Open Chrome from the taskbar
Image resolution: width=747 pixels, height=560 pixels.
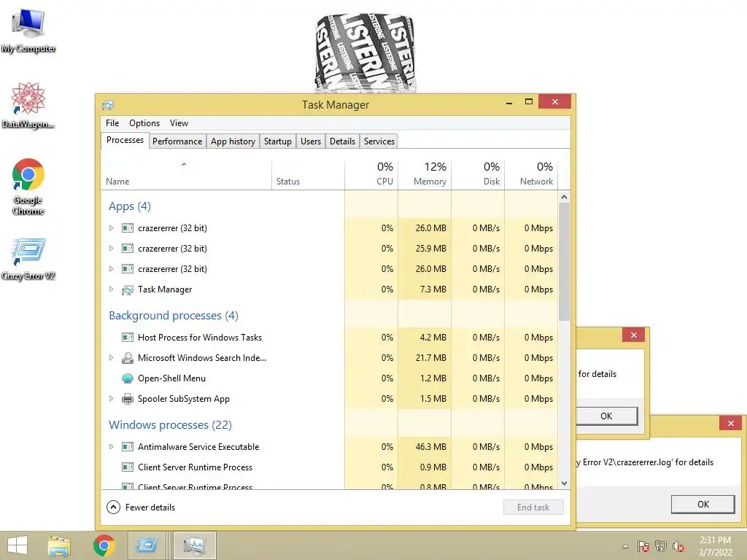coord(104,545)
